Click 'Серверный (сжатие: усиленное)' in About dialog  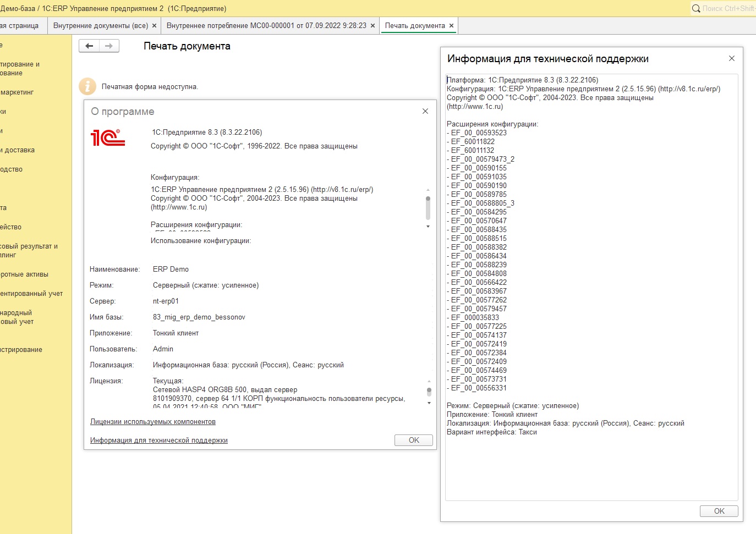point(206,285)
